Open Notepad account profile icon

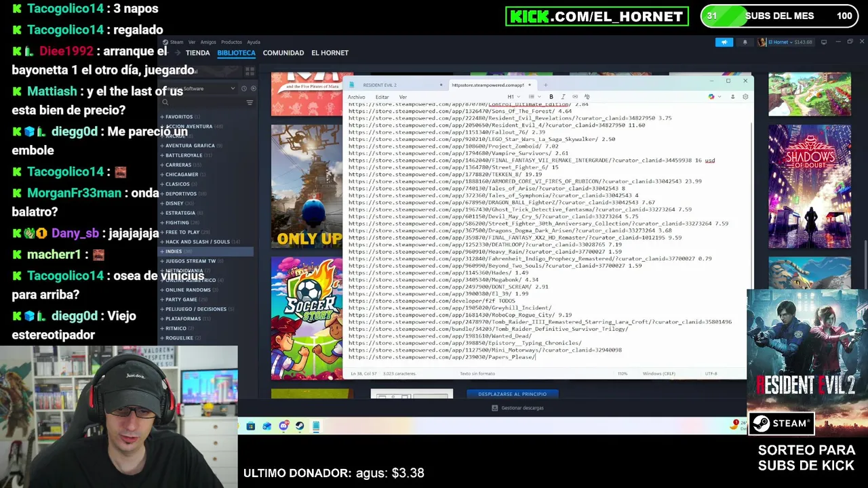[732, 97]
